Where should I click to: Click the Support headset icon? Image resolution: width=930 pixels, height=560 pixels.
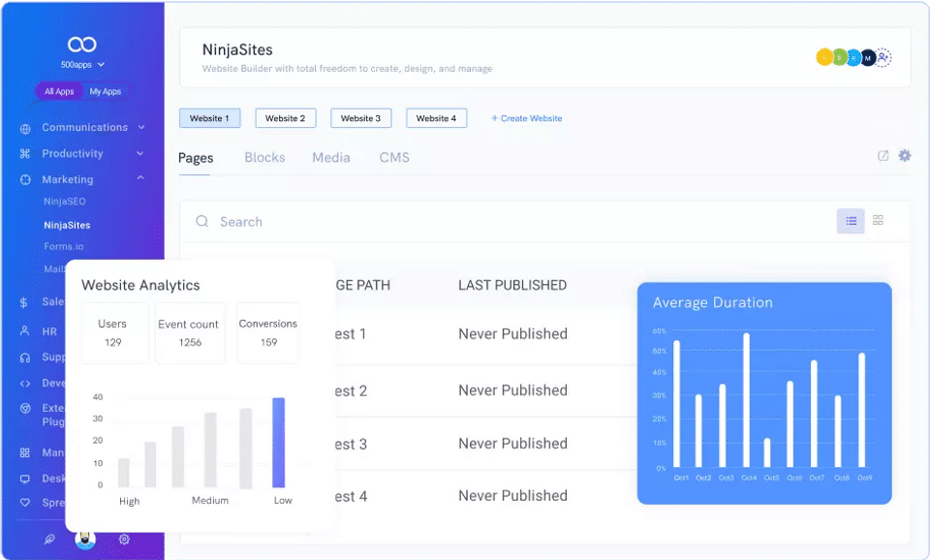pos(25,358)
